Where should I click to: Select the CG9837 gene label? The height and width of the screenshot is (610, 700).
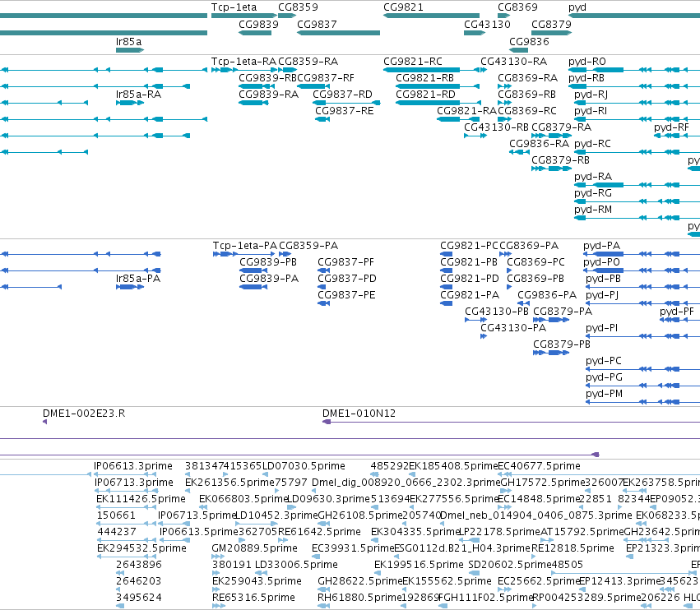click(x=317, y=24)
